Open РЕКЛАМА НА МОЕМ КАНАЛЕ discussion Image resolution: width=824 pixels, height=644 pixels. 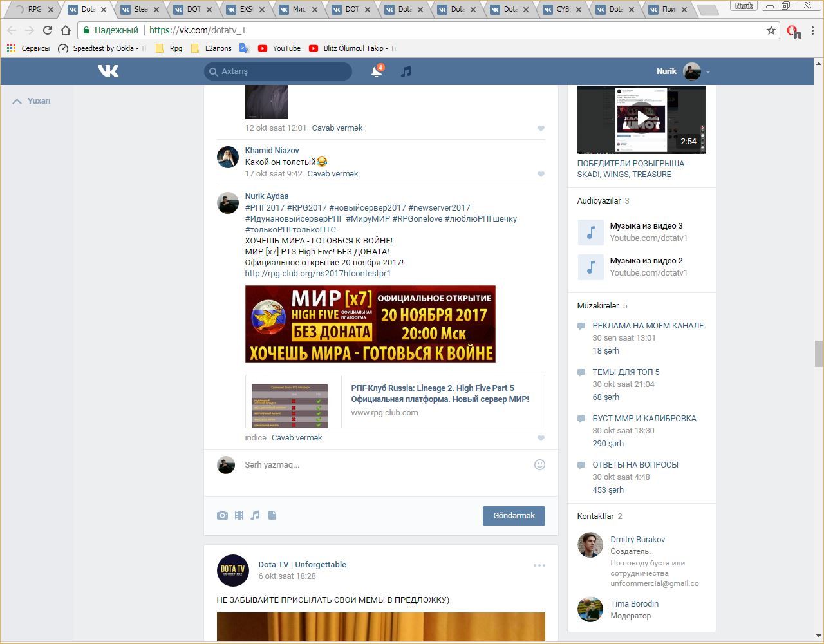pyautogui.click(x=649, y=326)
